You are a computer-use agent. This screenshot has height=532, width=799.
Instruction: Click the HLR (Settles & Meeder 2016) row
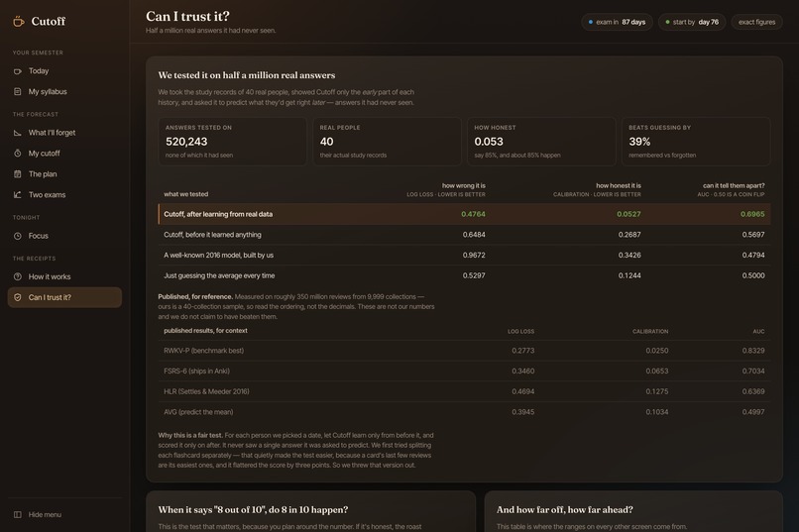[464, 391]
